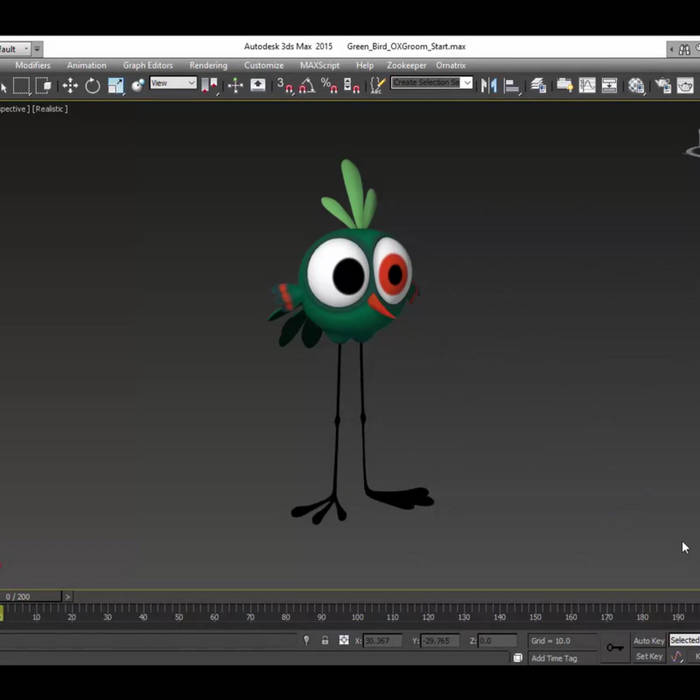The image size is (700, 700).
Task: Activate the Rotate tool
Action: [x=92, y=86]
